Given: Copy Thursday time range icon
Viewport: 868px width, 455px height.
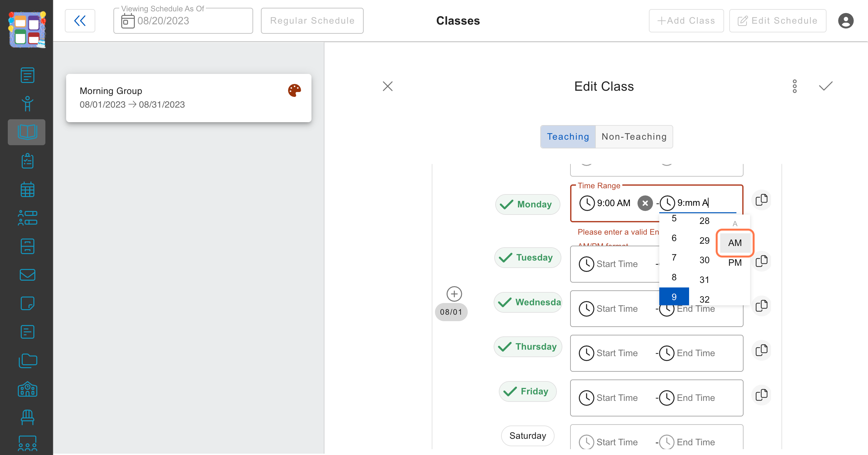Looking at the screenshot, I should click(761, 350).
